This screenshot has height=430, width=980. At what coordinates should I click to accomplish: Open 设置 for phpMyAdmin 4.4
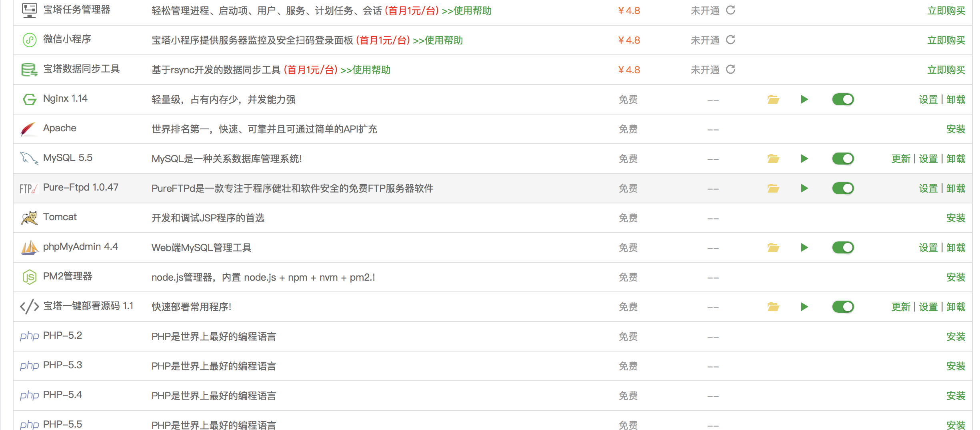click(928, 248)
